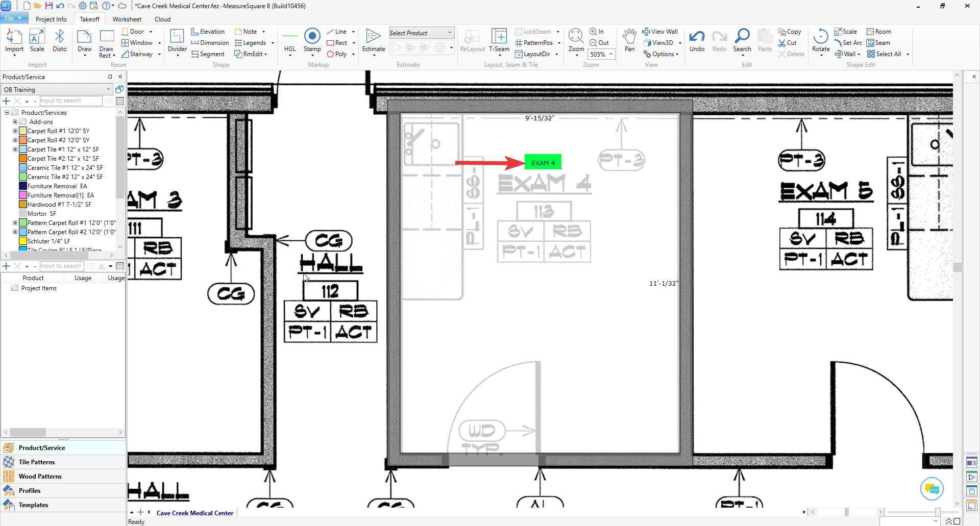The width and height of the screenshot is (980, 526).
Task: Zoom In on the plan
Action: point(597,32)
